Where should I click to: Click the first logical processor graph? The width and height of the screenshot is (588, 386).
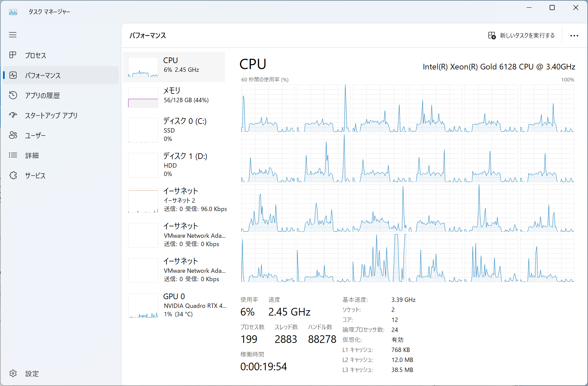(x=268, y=108)
